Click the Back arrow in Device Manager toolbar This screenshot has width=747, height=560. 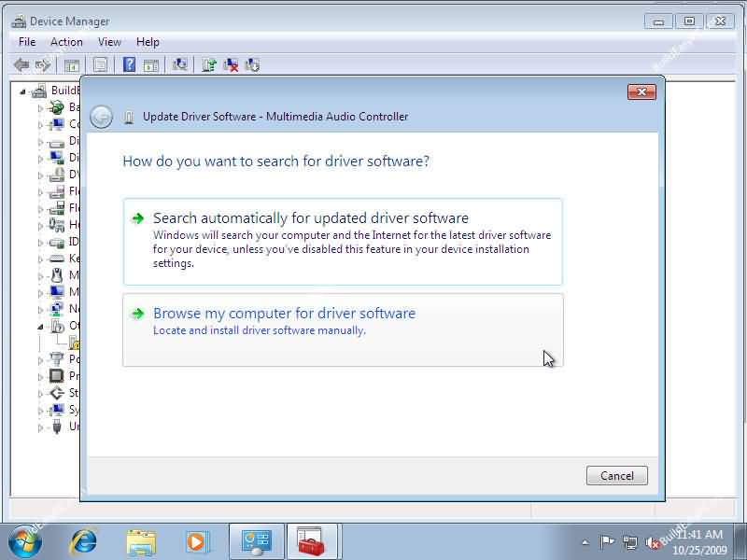tap(21, 64)
